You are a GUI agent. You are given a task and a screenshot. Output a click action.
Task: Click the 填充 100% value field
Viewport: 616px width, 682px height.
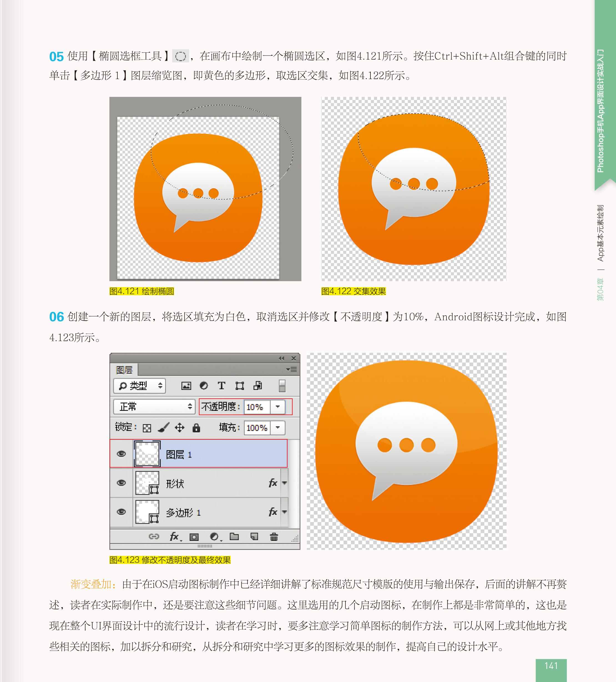coord(257,428)
